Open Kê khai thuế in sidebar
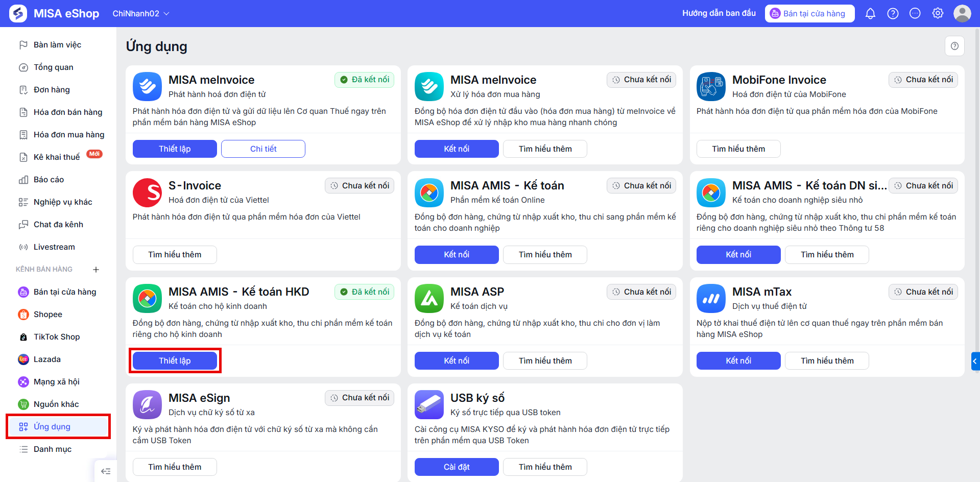Image resolution: width=980 pixels, height=482 pixels. click(x=58, y=157)
